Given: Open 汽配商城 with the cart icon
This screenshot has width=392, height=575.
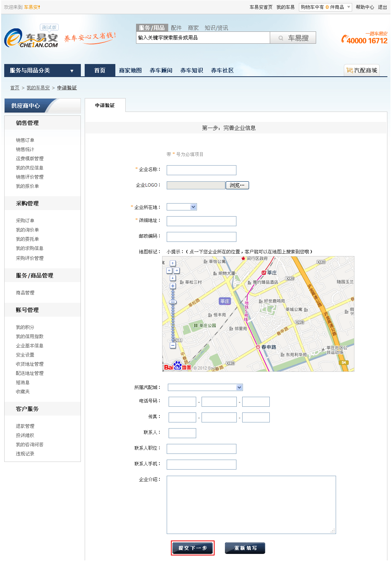Looking at the screenshot, I should pos(362,70).
